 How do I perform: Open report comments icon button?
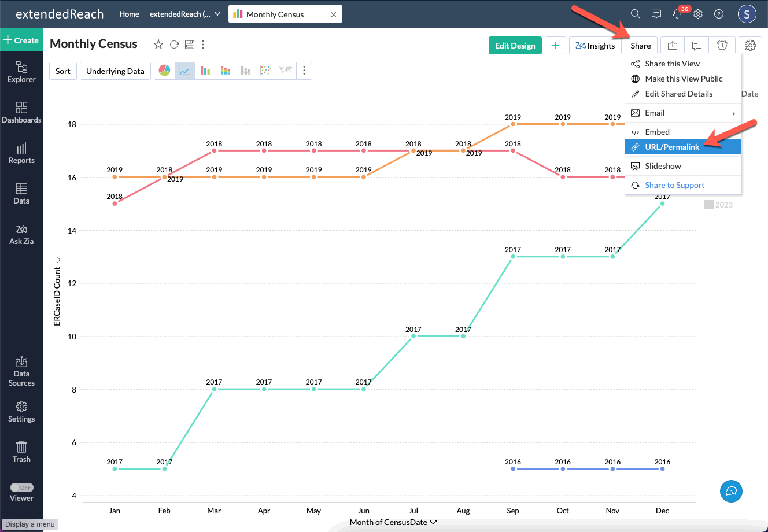point(697,46)
